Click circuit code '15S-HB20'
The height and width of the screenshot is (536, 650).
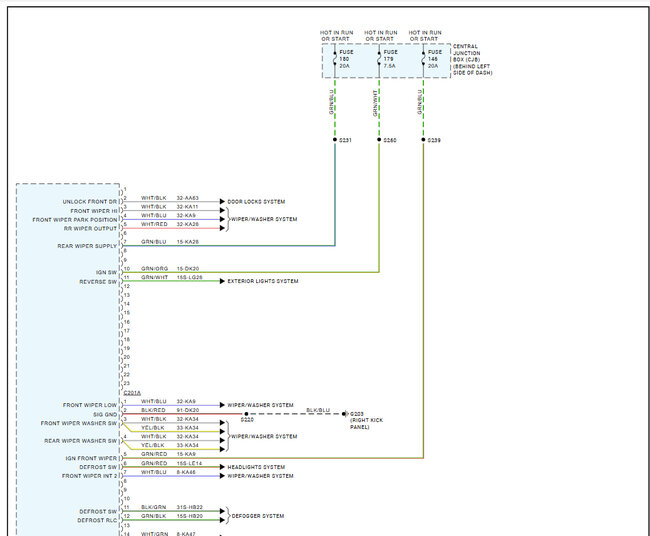189,517
